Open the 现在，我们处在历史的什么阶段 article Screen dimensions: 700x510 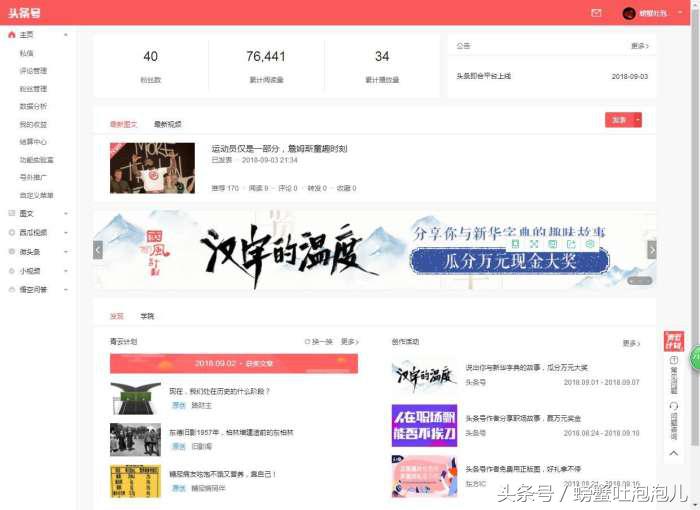click(220, 391)
